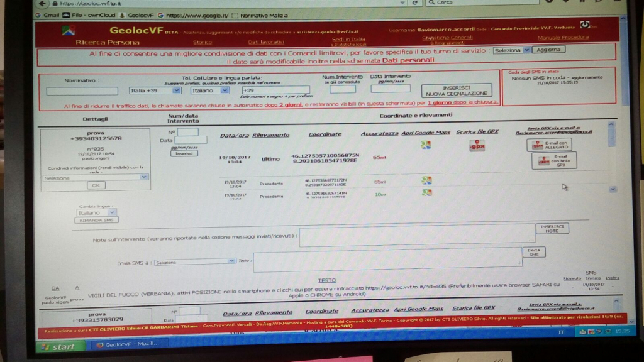
Task: Click the Inserisci Note button
Action: tap(552, 229)
